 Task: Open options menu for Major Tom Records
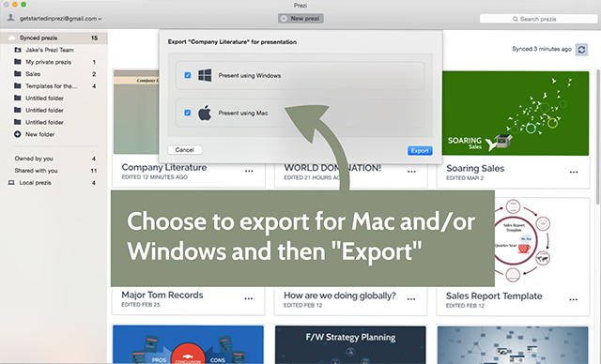click(x=249, y=298)
